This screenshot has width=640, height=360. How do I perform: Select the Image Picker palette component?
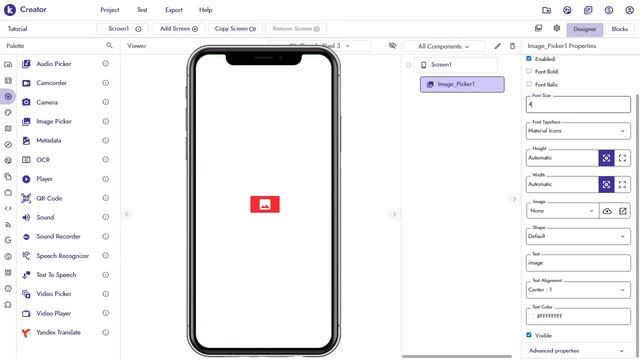[54, 121]
